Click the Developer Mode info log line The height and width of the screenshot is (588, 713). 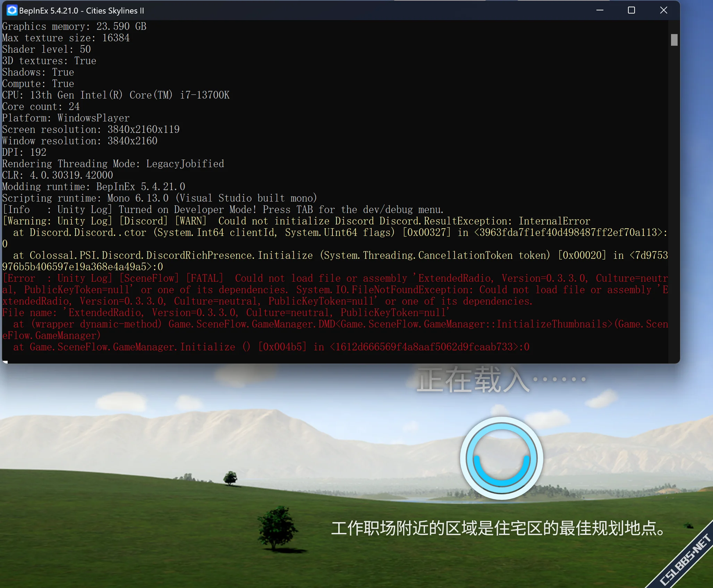coord(223,210)
